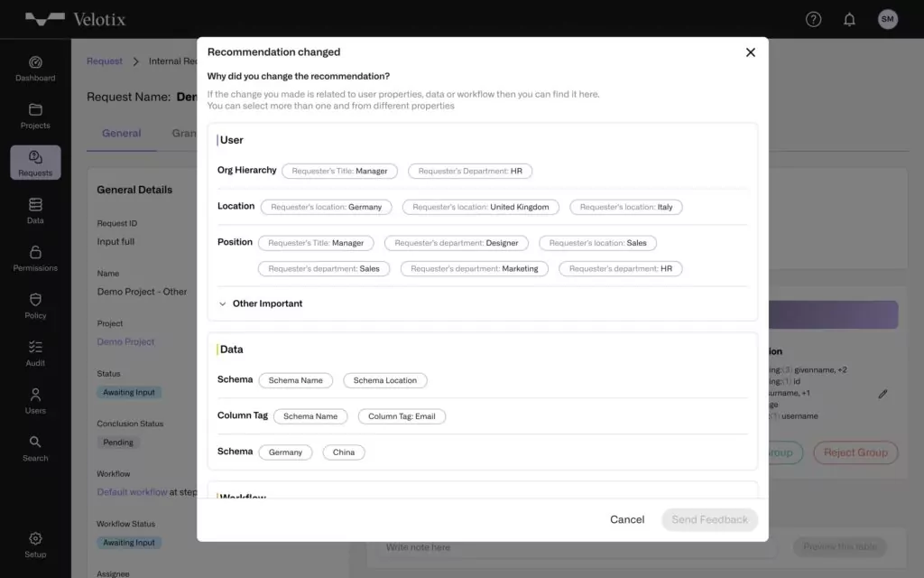Select the Requester's location: Germany chip
Image resolution: width=924 pixels, height=578 pixels.
[x=326, y=207]
